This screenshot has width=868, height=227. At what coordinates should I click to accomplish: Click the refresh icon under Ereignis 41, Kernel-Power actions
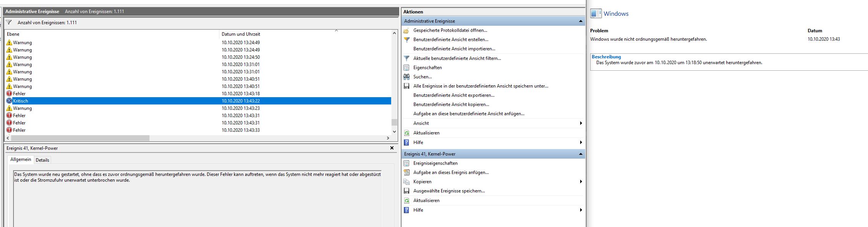coord(407,200)
